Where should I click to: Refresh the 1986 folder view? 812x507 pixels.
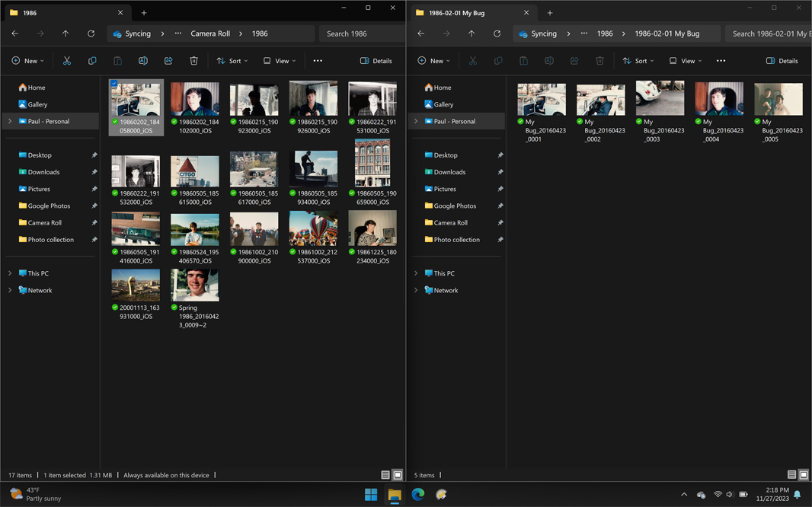[91, 33]
